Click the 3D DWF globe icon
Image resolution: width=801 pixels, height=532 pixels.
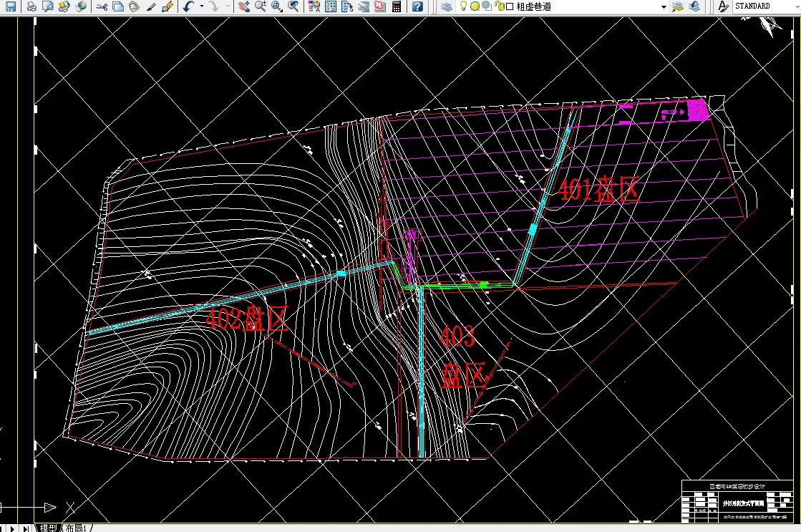point(81,6)
